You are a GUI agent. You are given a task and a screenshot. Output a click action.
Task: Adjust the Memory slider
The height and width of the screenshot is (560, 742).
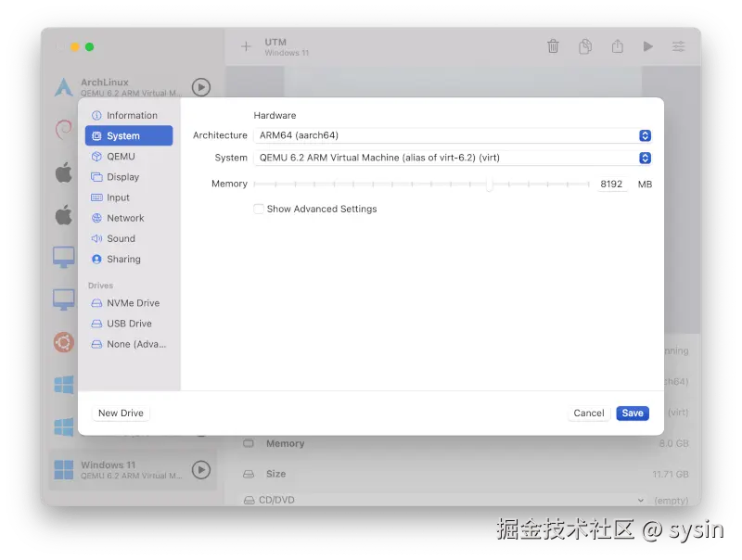(x=489, y=184)
